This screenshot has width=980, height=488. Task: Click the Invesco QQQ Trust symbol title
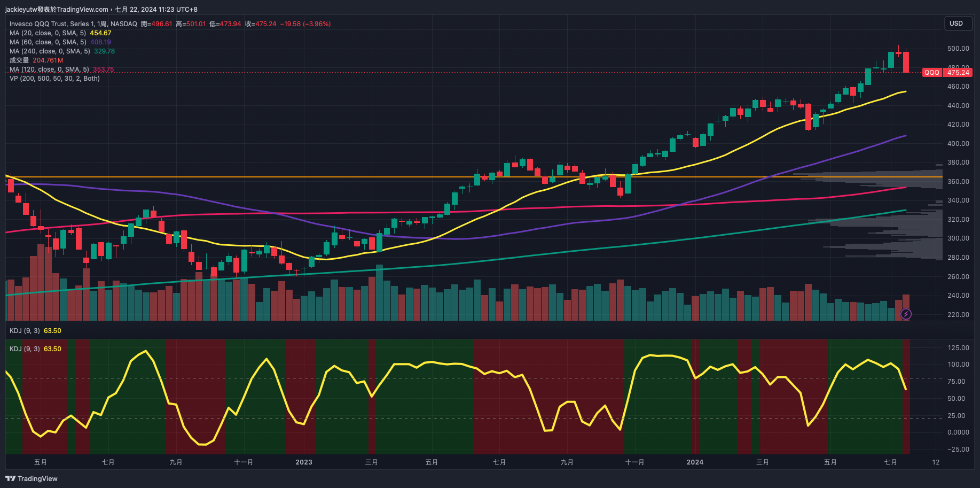(x=73, y=24)
